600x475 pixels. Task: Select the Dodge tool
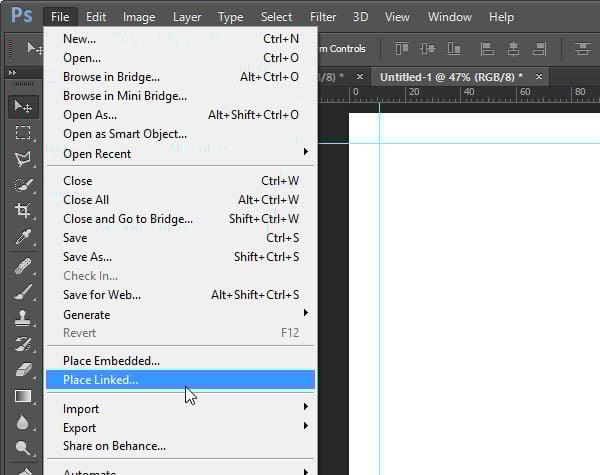click(23, 447)
